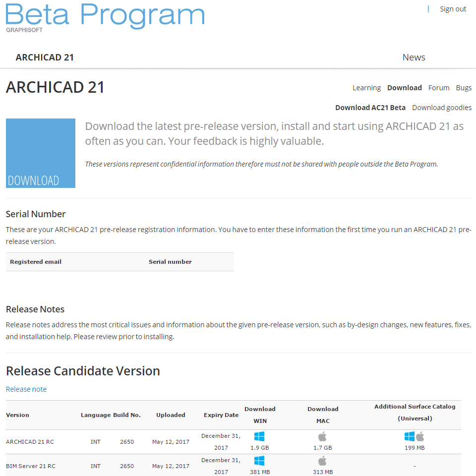Viewport: 476px width, 476px height.
Task: Download BIM Server 21 RC Windows icon
Action: tap(259, 461)
